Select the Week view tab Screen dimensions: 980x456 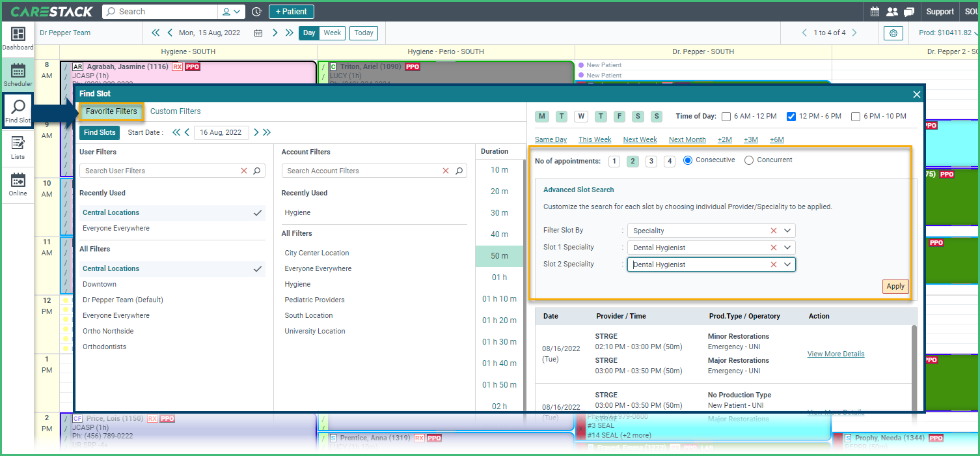click(332, 32)
